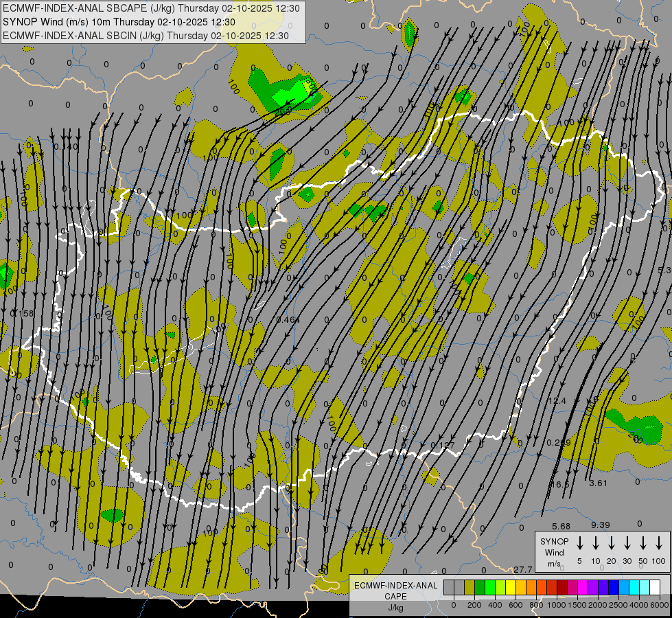Click the white swatch ending the CAPE scale
Viewport: 672px width, 618px height.
655,588
